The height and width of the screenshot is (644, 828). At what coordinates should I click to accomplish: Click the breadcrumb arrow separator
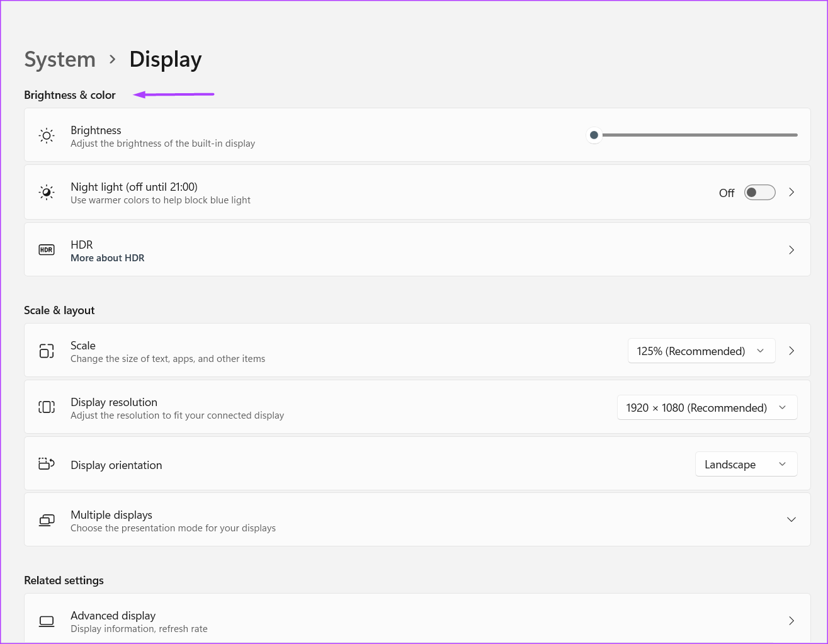click(113, 59)
